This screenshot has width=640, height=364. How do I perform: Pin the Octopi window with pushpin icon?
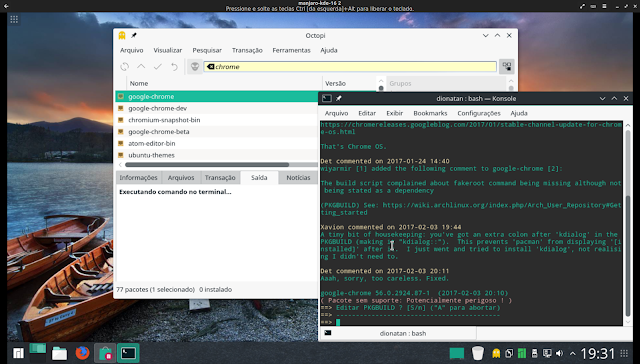[x=133, y=36]
